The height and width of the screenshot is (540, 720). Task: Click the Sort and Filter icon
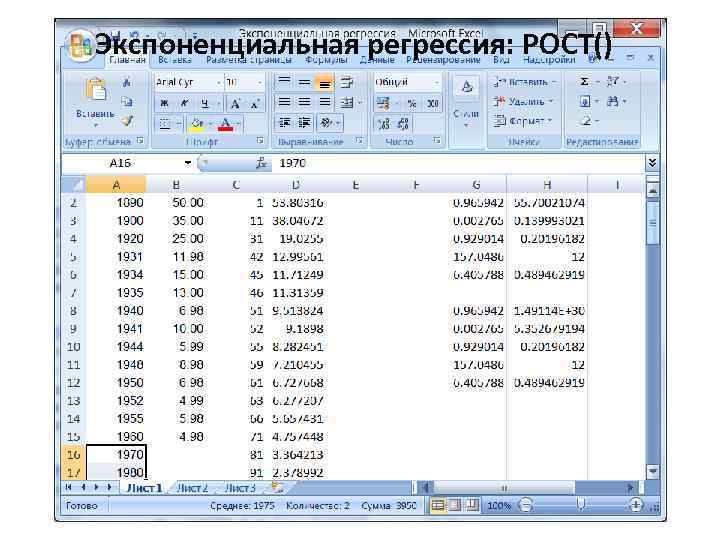pyautogui.click(x=613, y=82)
